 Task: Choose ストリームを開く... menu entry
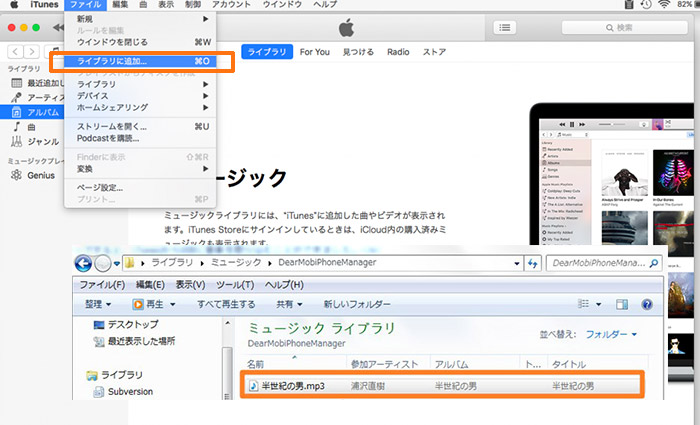(x=141, y=126)
